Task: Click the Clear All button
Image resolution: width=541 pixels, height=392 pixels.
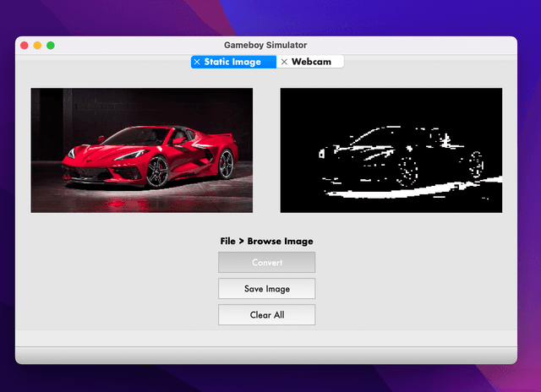Action: pyautogui.click(x=267, y=315)
